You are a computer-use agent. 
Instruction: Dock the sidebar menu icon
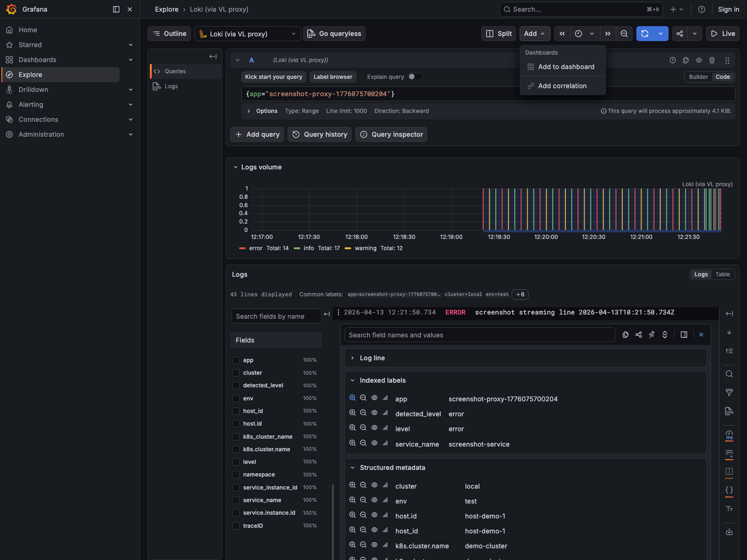point(116,9)
